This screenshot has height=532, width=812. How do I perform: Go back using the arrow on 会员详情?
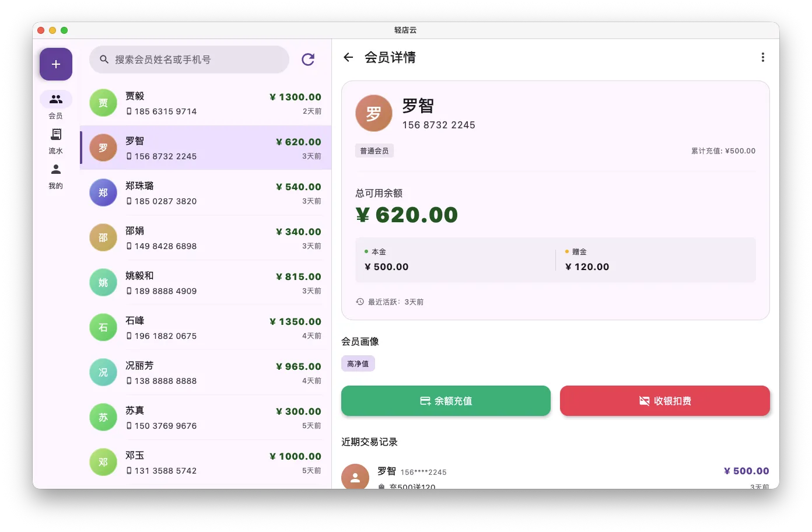click(x=348, y=57)
